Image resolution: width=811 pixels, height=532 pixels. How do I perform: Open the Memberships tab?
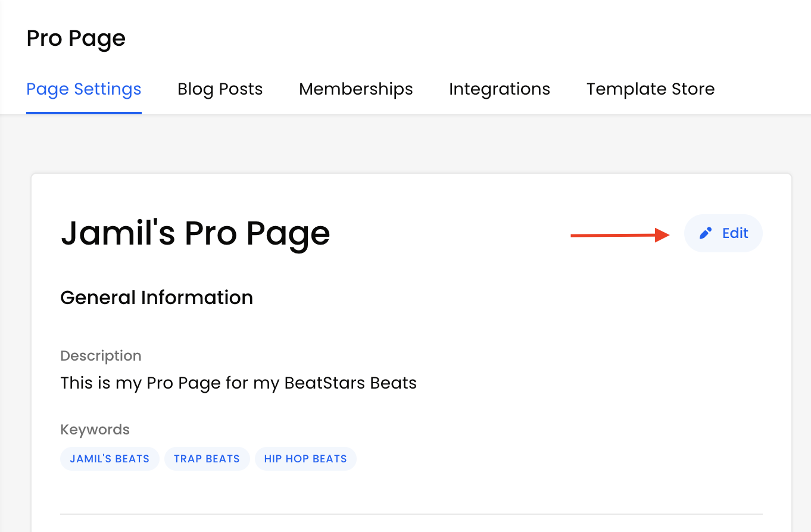[356, 89]
